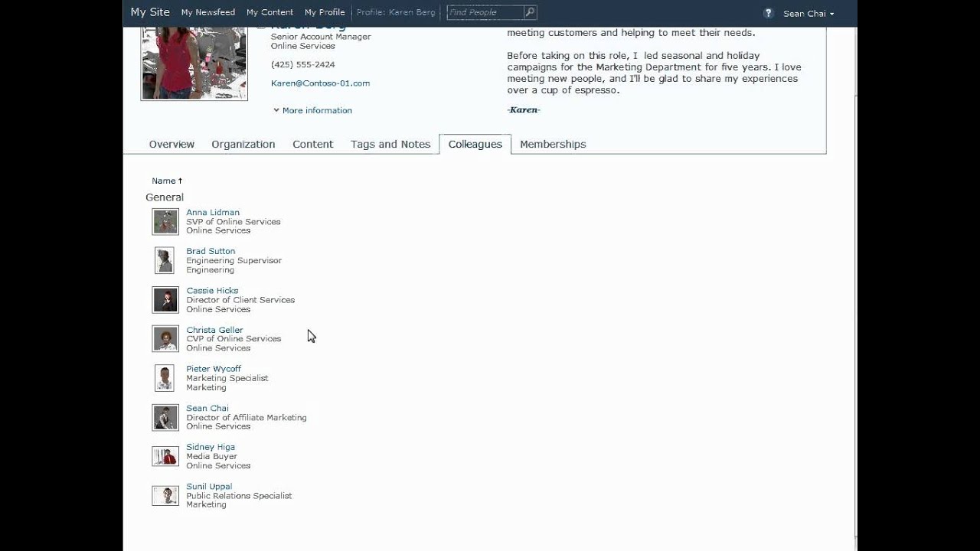
Task: Click inside the Find People search box
Action: click(485, 12)
